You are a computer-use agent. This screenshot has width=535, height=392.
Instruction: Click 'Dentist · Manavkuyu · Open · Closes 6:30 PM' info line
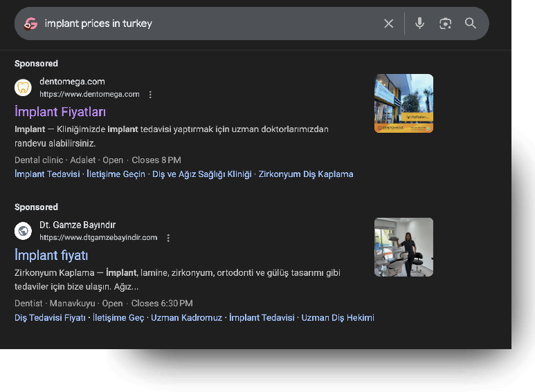coord(103,304)
